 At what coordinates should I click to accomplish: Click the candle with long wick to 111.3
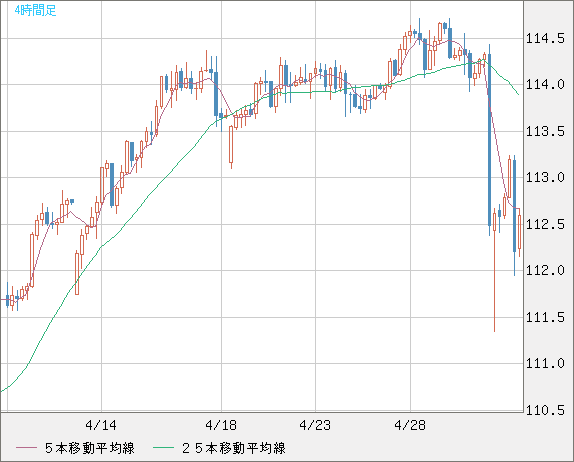(495, 271)
